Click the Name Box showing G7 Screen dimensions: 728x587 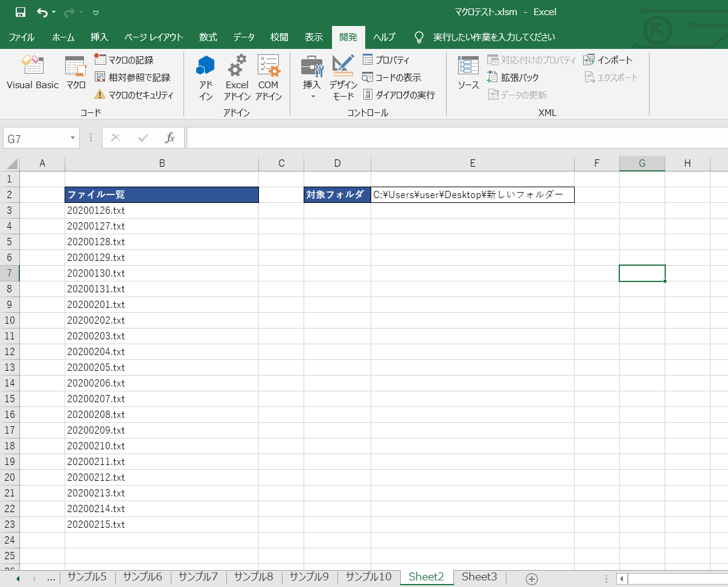(x=35, y=138)
